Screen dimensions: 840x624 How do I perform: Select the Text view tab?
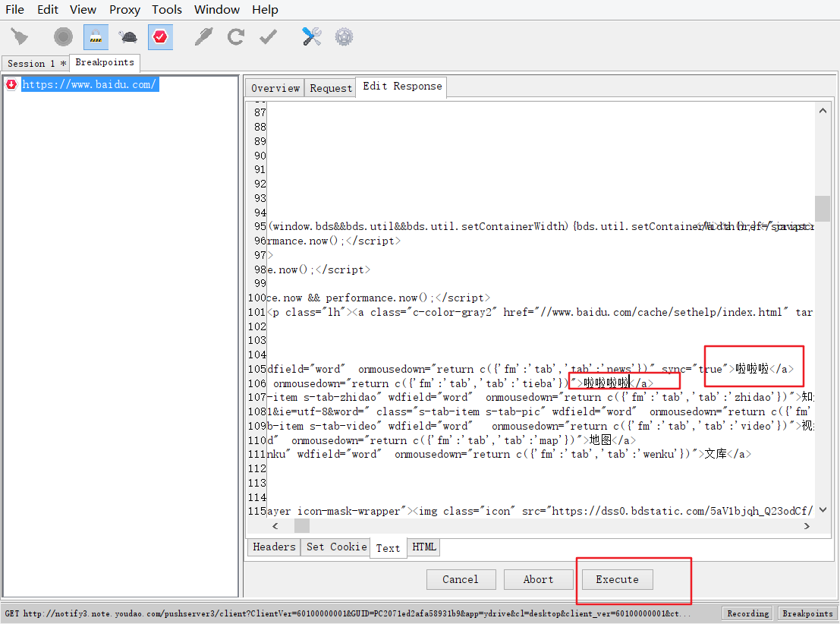(388, 548)
